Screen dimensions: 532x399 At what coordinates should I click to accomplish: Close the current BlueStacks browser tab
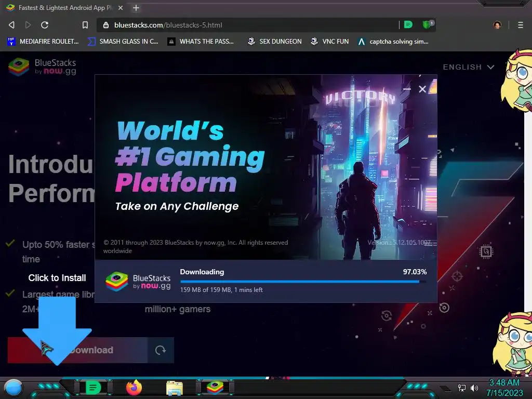tap(121, 7)
